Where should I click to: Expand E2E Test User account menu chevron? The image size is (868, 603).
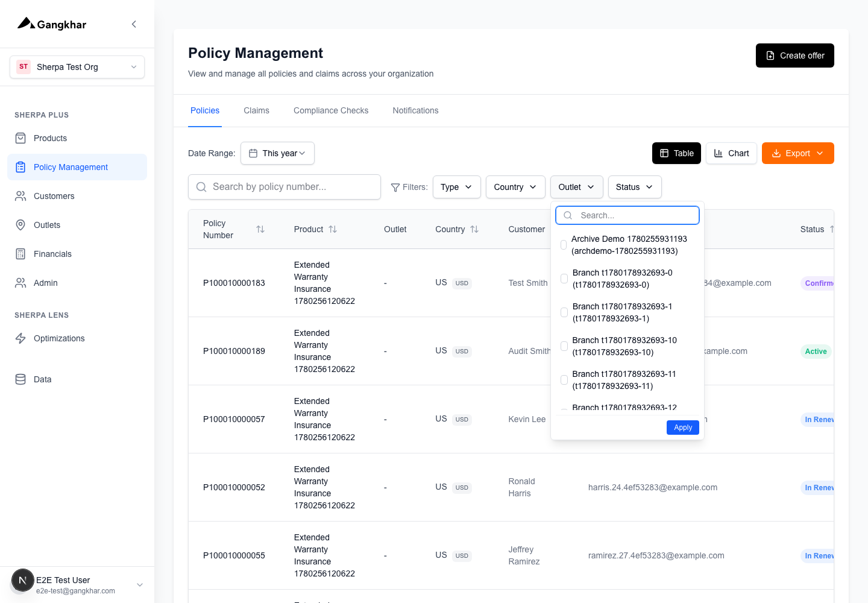point(140,585)
